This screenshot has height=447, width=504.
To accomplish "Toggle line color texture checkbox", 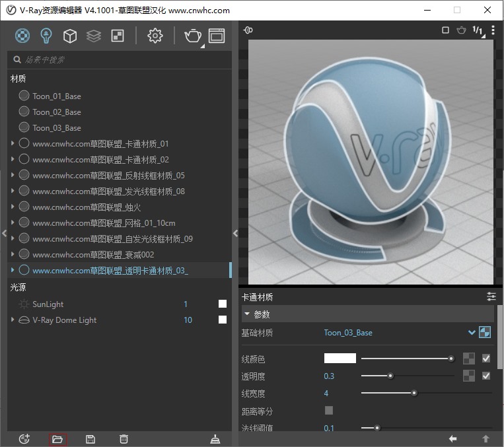I will click(486, 359).
